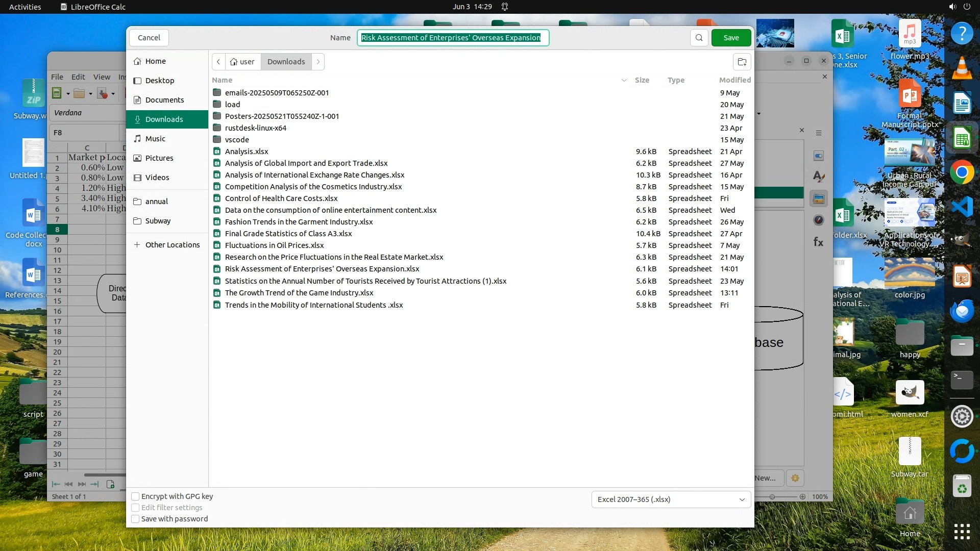Check the Save with password option
Image resolution: width=980 pixels, height=551 pixels.
click(135, 519)
